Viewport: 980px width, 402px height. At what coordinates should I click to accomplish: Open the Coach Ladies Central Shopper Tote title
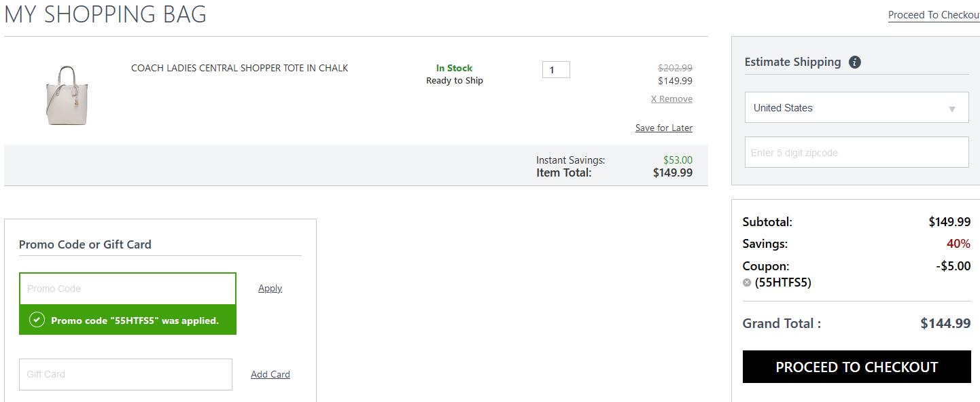(x=239, y=68)
